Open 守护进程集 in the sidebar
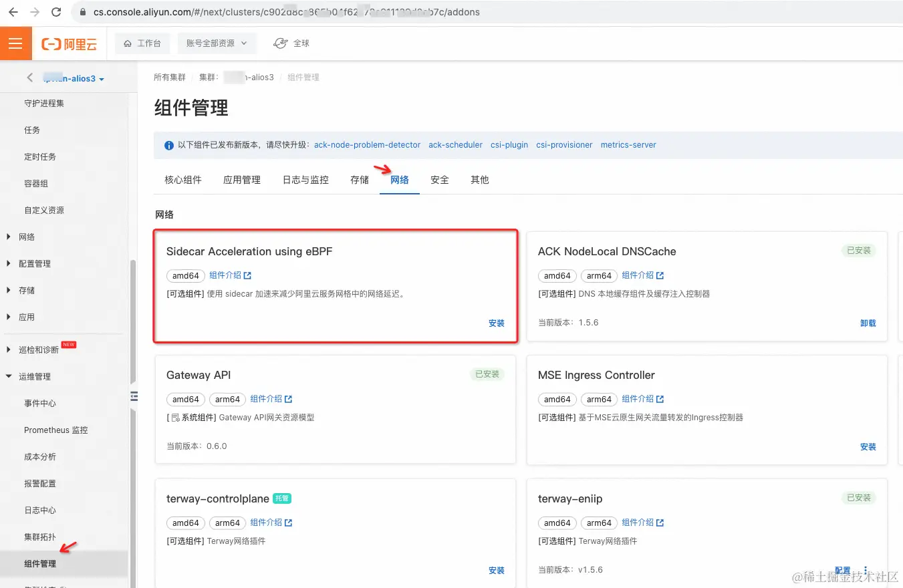Viewport: 903px width, 588px height. pyautogui.click(x=44, y=104)
